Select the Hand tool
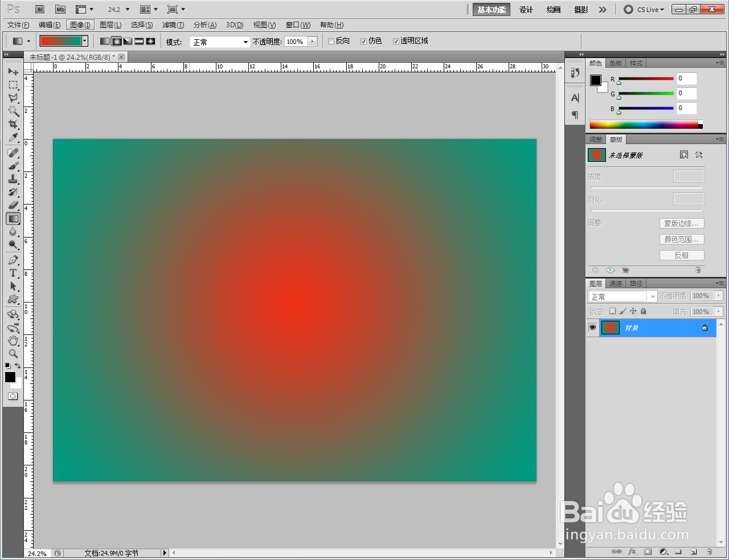The width and height of the screenshot is (729, 560). 13,341
